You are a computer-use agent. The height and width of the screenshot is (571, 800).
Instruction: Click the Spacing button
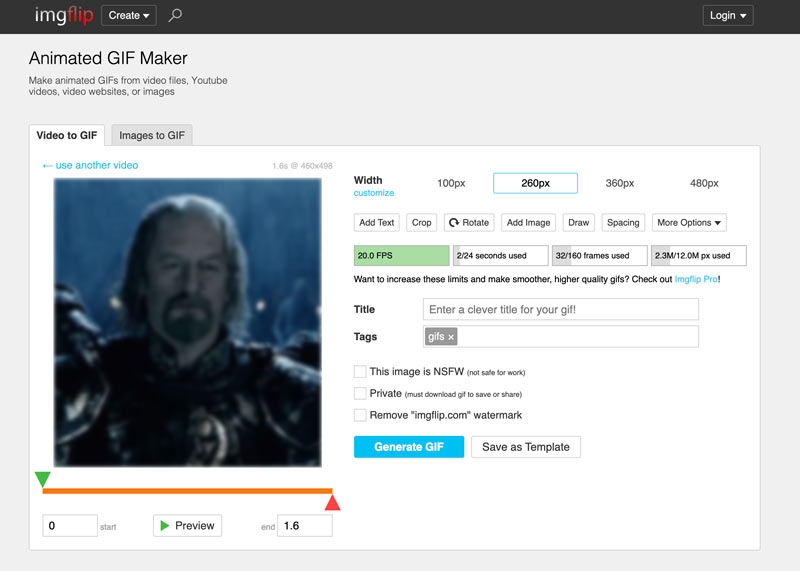623,222
